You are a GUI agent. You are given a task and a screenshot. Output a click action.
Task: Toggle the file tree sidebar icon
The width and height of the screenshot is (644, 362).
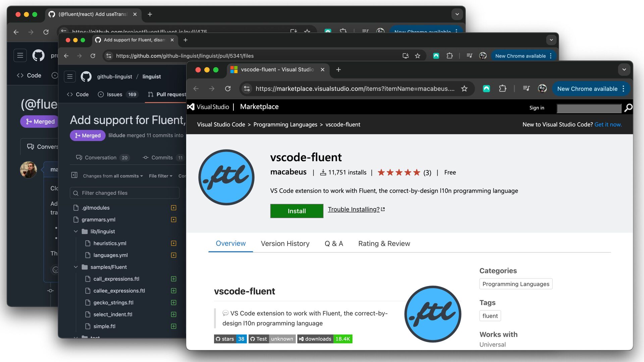(x=74, y=175)
